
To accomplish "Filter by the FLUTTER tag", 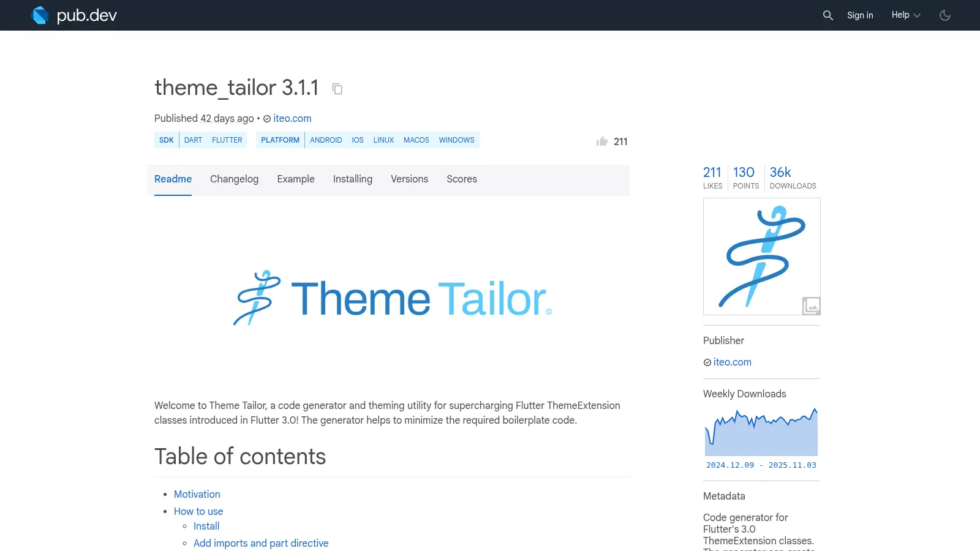I will tap(227, 140).
